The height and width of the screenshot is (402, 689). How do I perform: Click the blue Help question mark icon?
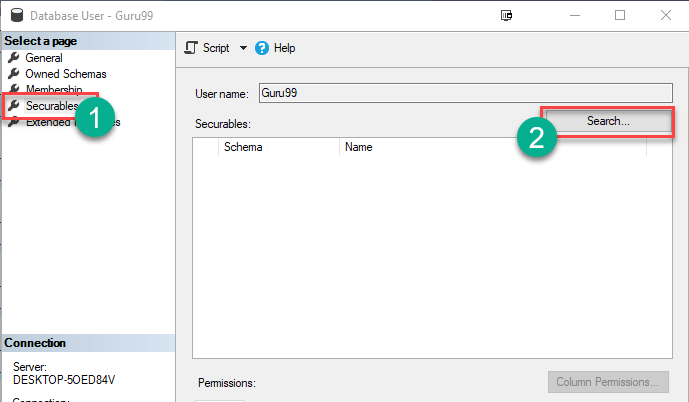tap(262, 48)
